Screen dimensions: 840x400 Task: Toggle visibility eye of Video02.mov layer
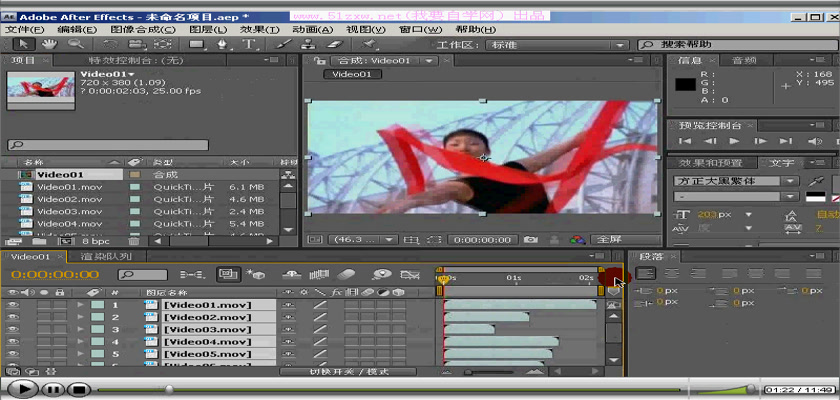pyautogui.click(x=12, y=318)
